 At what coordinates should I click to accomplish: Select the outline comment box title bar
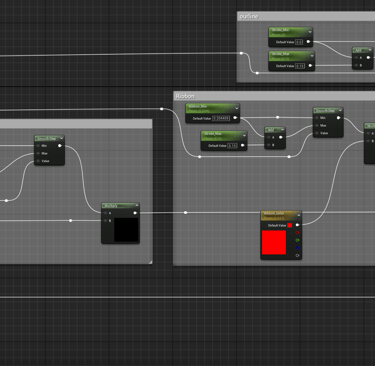[x=306, y=16]
